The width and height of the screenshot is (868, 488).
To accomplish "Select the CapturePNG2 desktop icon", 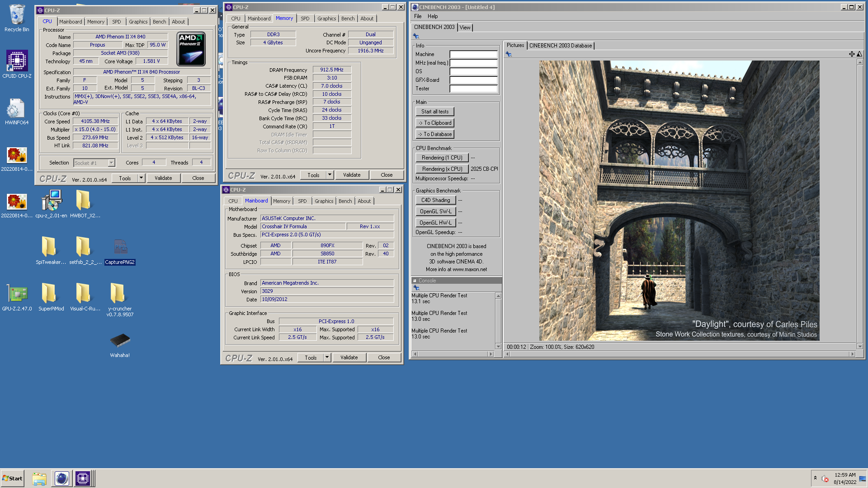I will click(x=120, y=251).
